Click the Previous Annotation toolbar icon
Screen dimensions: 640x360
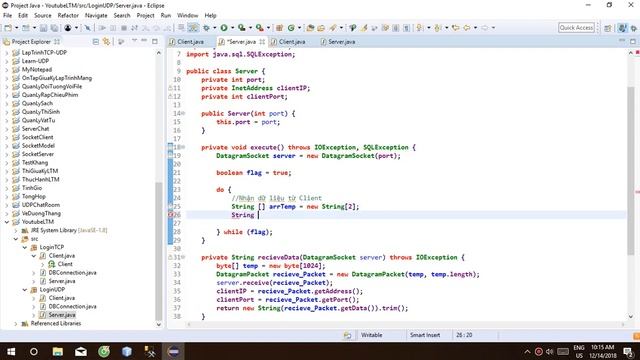(438, 28)
